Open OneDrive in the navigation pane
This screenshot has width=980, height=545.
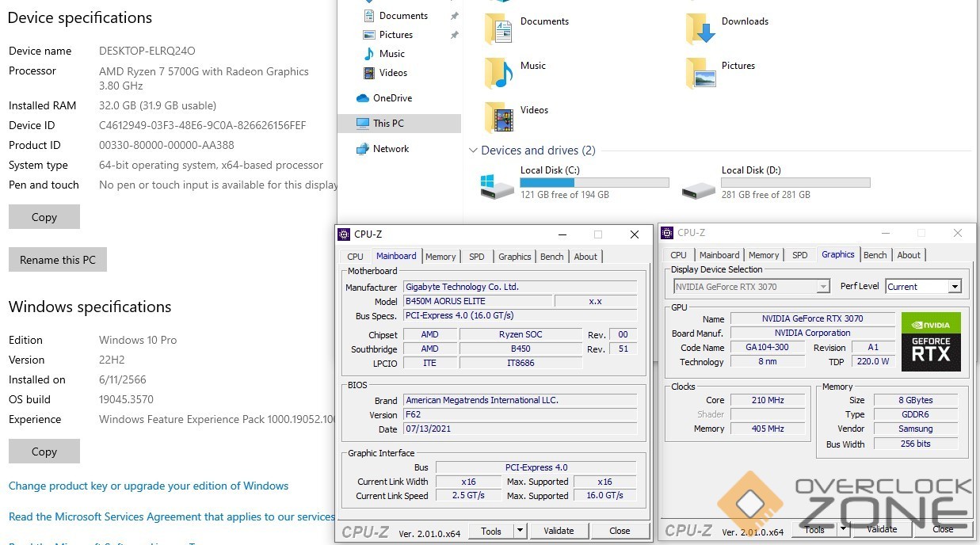click(x=392, y=98)
